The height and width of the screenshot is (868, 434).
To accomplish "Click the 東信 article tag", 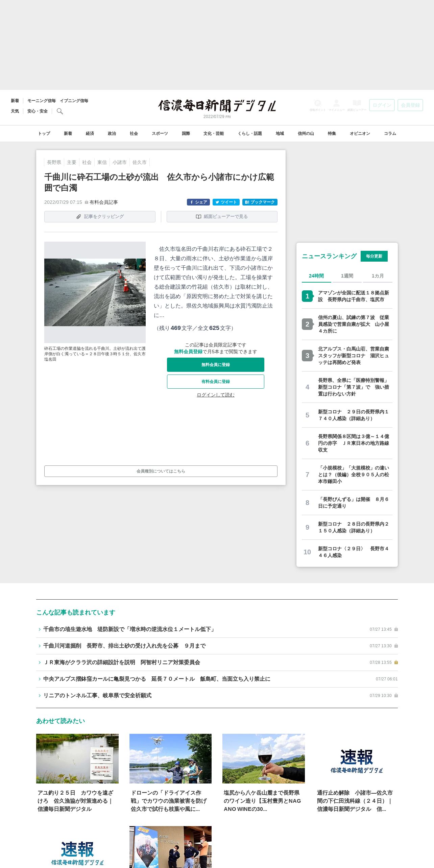I will (102, 162).
